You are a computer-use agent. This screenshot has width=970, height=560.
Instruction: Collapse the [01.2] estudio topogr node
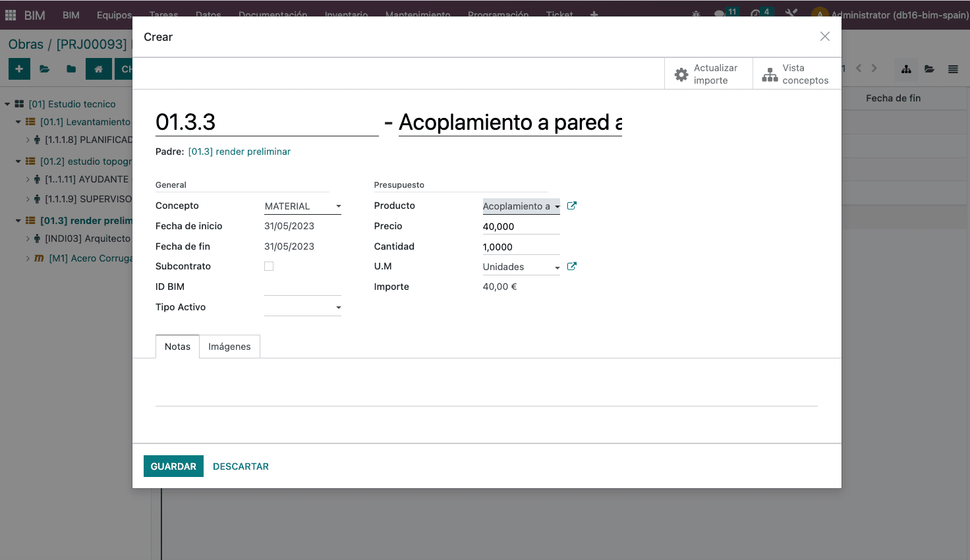coord(18,161)
